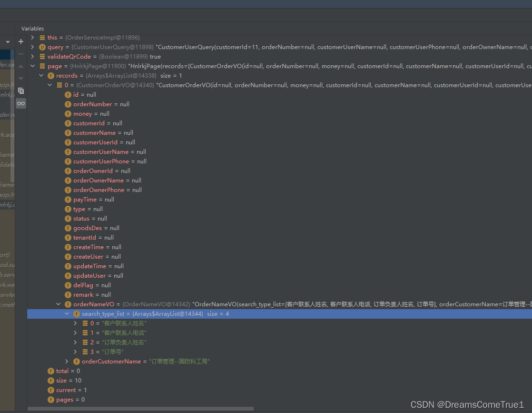
Task: Click the New Watch plus icon
Action: (x=20, y=41)
